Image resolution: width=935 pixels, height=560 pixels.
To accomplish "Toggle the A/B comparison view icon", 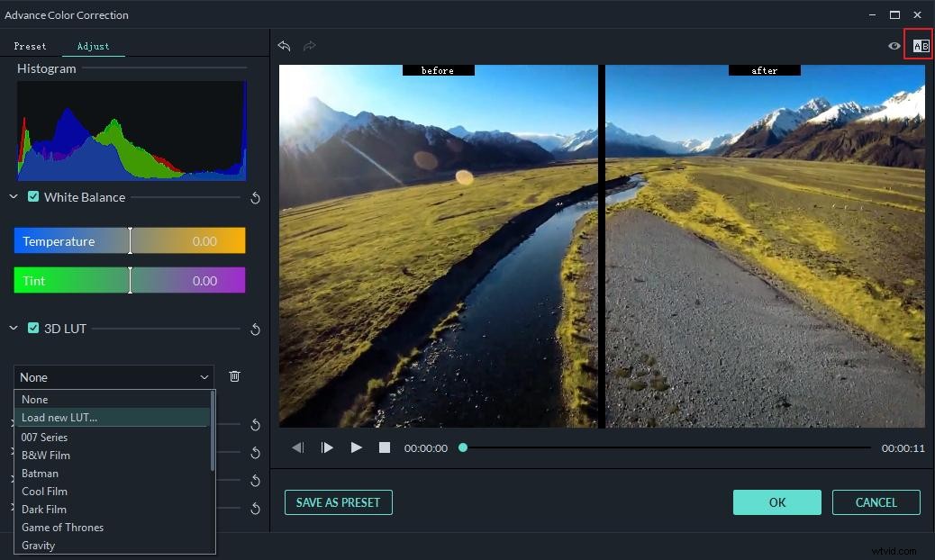I will [918, 43].
